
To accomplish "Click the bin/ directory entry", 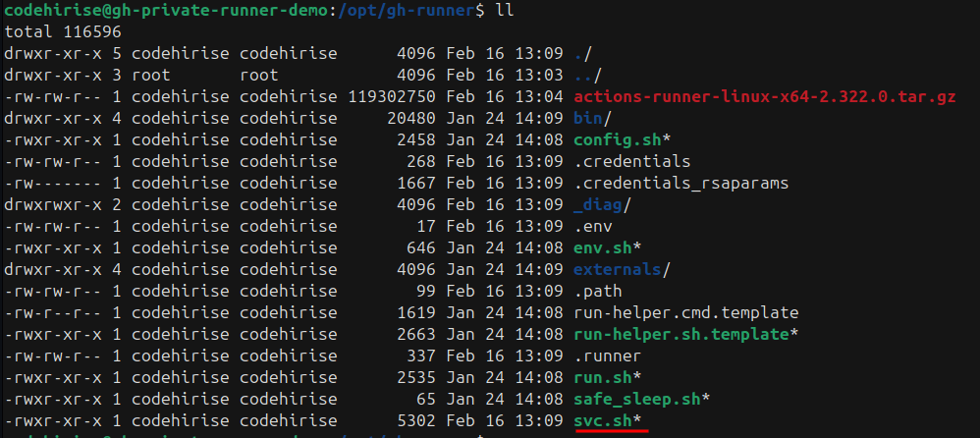I will (x=589, y=118).
